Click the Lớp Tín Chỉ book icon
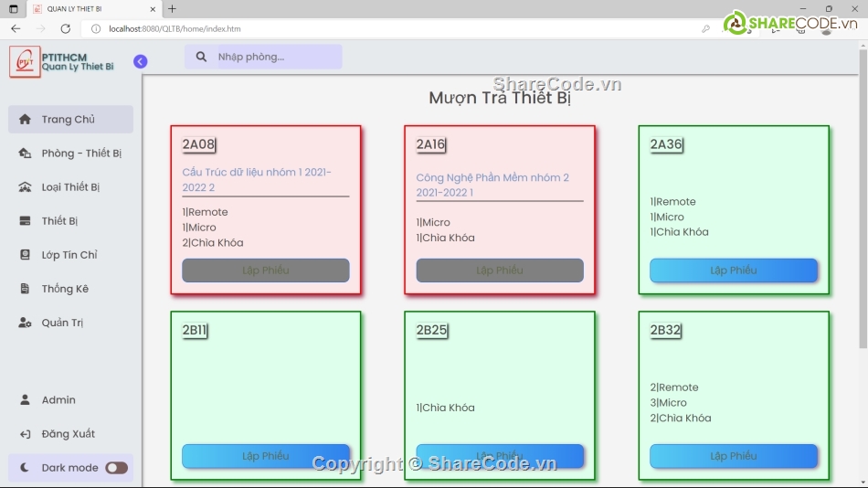Viewport: 868px width, 488px height. [25, 255]
